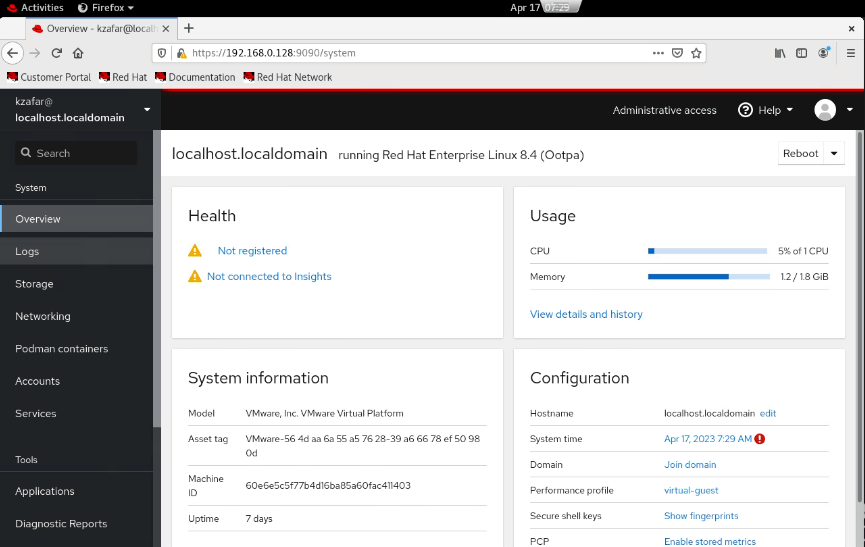The width and height of the screenshot is (865, 547).
Task: Click the virtual-guest performance profile
Action: (x=691, y=490)
